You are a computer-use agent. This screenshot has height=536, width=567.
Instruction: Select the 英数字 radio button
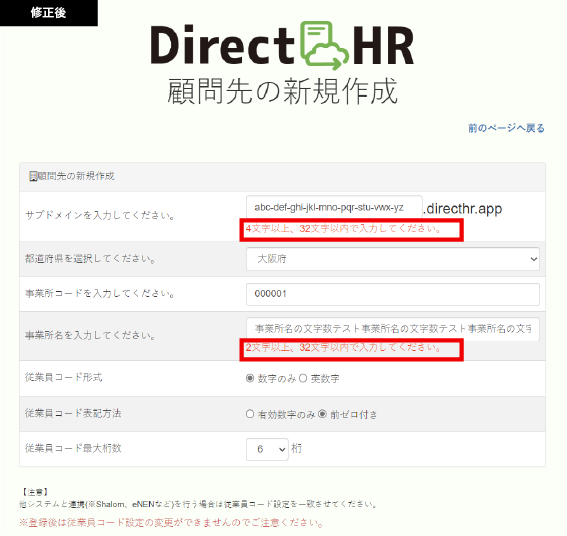point(303,378)
